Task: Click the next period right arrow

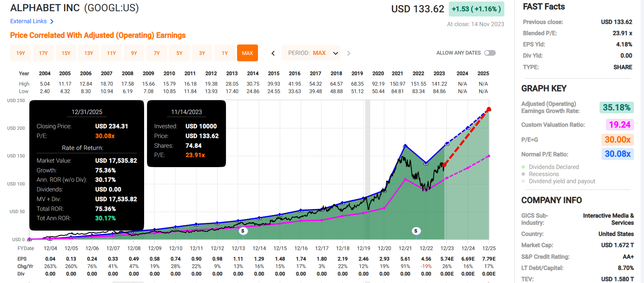Action: pos(349,53)
